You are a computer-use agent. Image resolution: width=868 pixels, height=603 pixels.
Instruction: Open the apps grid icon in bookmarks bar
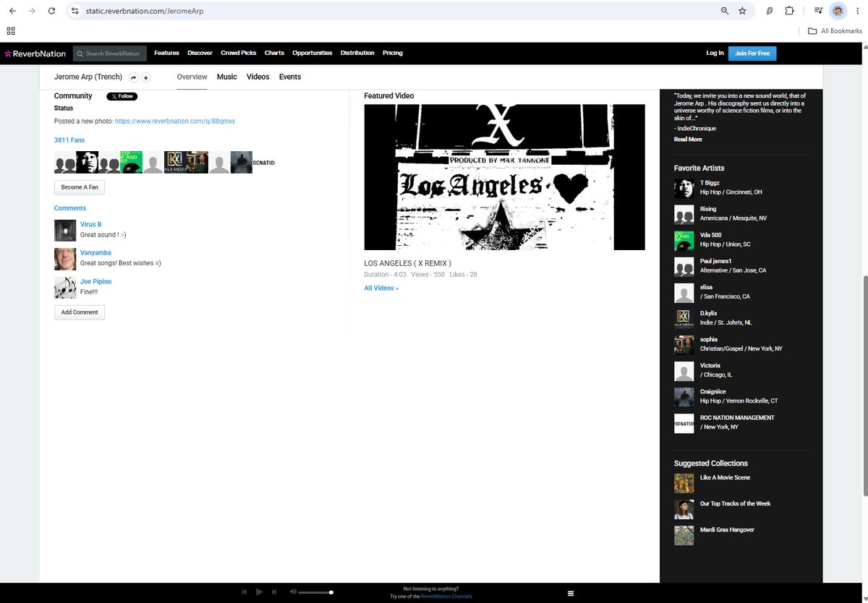click(x=11, y=31)
